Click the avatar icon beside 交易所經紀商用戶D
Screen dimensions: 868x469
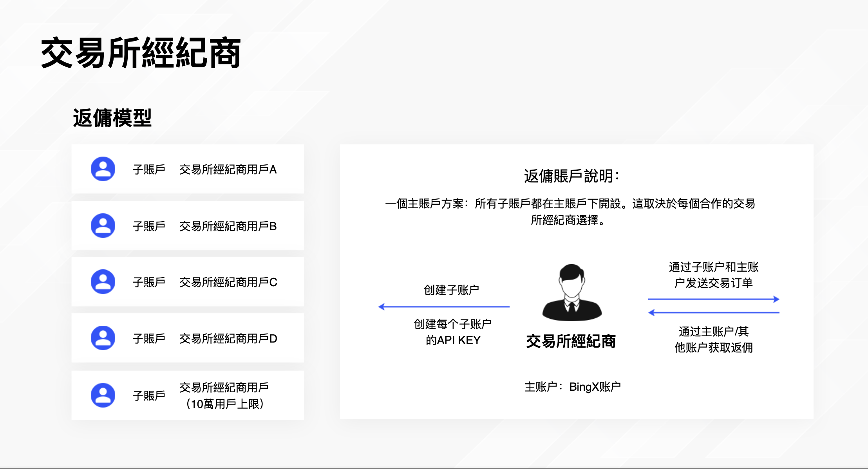(103, 338)
